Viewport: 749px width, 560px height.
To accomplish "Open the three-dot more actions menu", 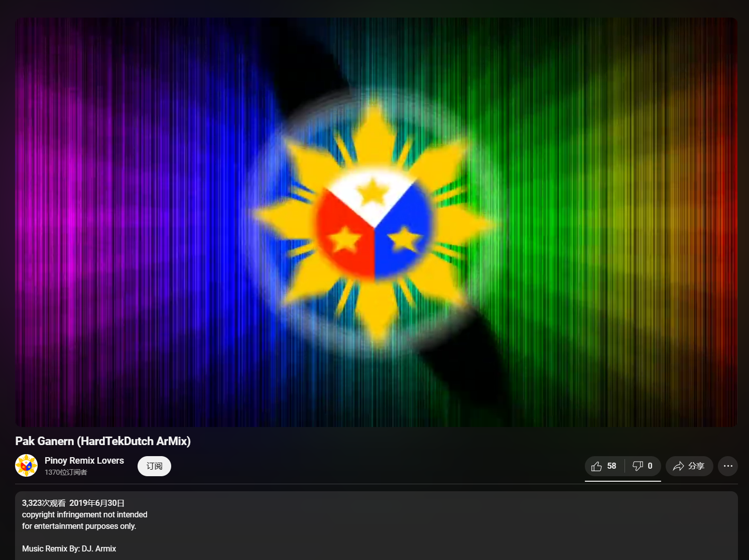I will click(728, 466).
